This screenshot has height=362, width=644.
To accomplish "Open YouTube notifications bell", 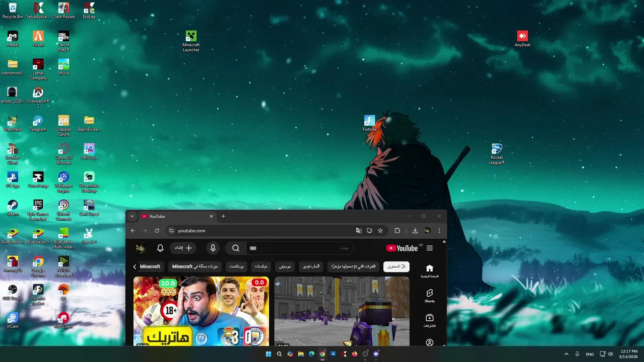I will click(160, 248).
